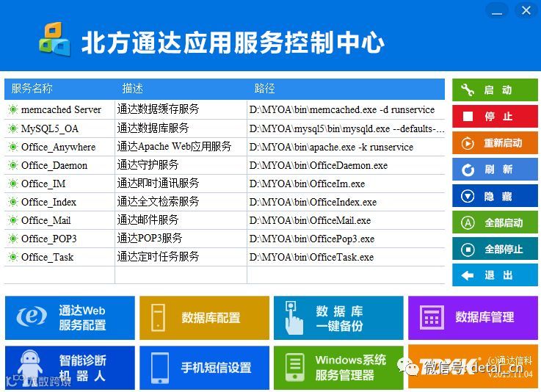Click the pointing hand icon on 一键备份

tap(294, 317)
